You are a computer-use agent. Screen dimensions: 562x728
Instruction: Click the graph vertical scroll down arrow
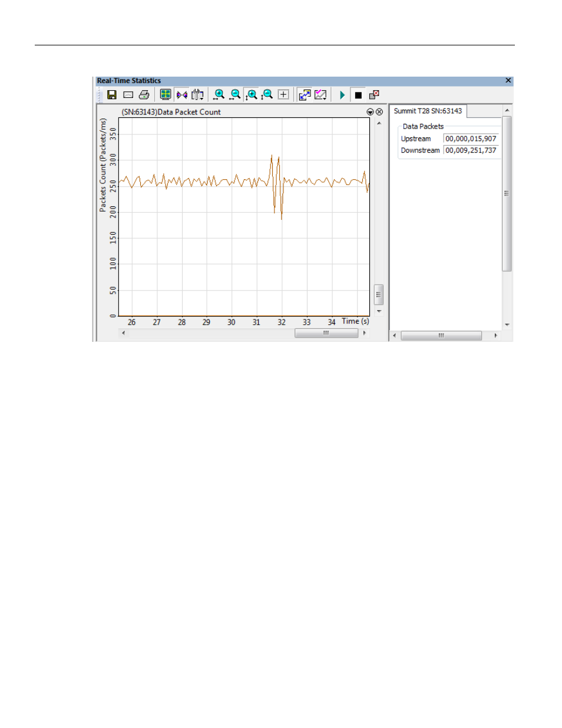(379, 311)
